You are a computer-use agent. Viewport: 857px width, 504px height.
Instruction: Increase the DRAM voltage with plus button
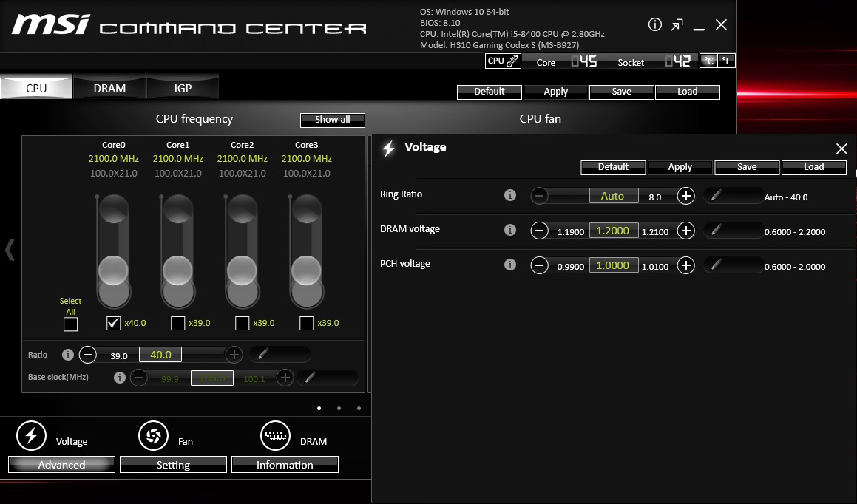click(686, 231)
